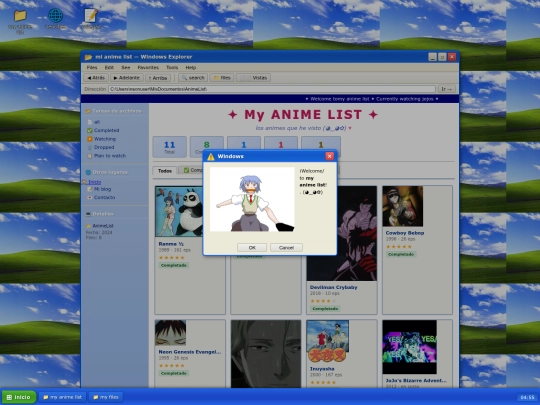Select the 'all' filter in the sidebar
540x405 pixels.
tap(94, 122)
